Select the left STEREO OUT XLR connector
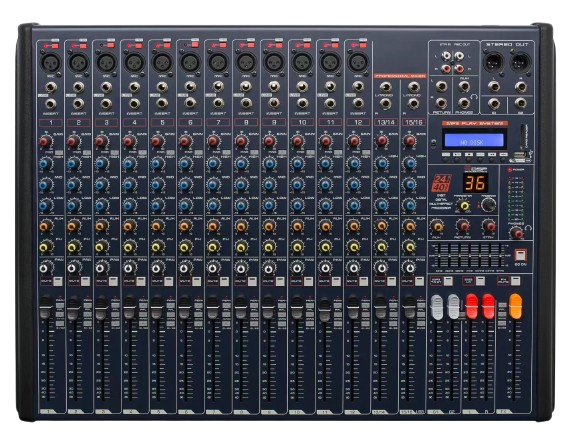The height and width of the screenshot is (433, 576). [494, 63]
